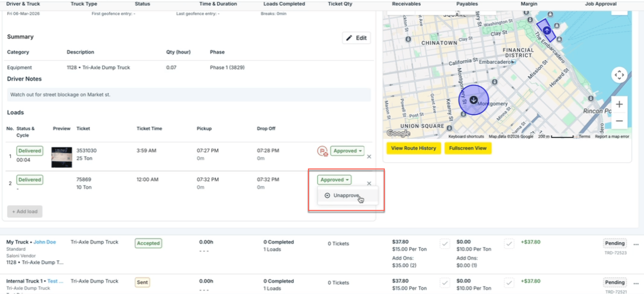644x294 pixels.
Task: Remove load 2 with its X icon
Action: point(369,183)
